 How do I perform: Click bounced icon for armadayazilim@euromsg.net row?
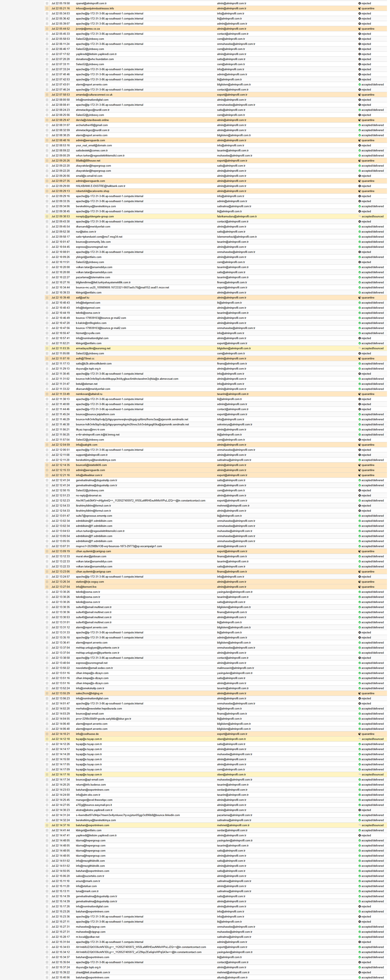click(360, 349)
